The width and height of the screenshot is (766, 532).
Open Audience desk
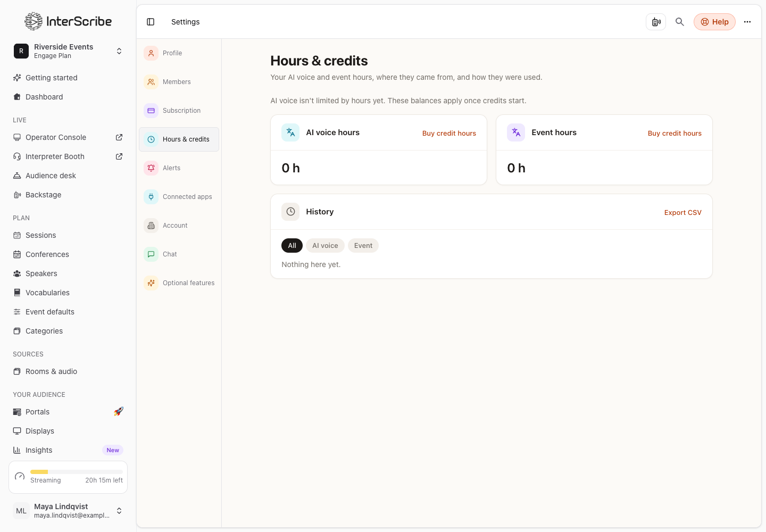click(x=68, y=176)
